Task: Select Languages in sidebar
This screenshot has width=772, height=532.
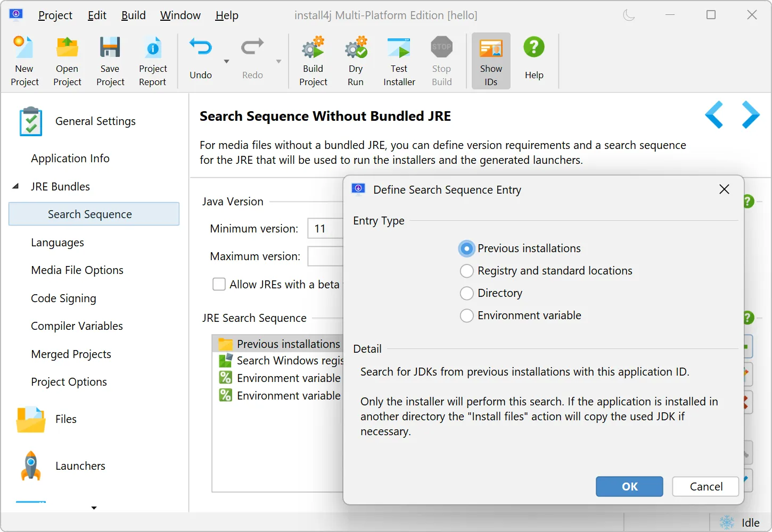Action: coord(58,243)
